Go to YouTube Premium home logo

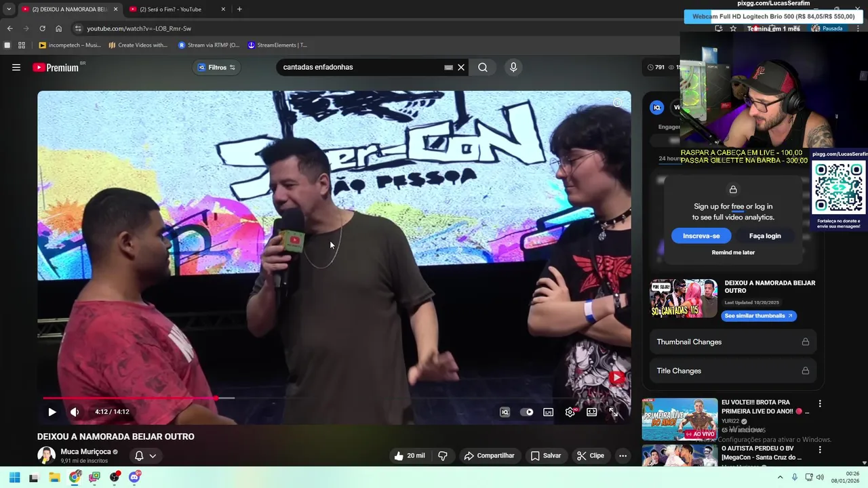point(57,67)
